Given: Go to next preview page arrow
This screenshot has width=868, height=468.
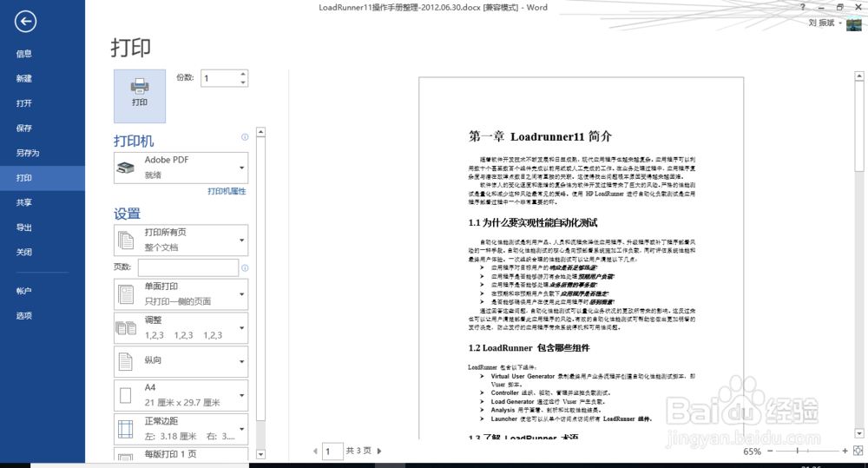Looking at the screenshot, I should tap(379, 451).
